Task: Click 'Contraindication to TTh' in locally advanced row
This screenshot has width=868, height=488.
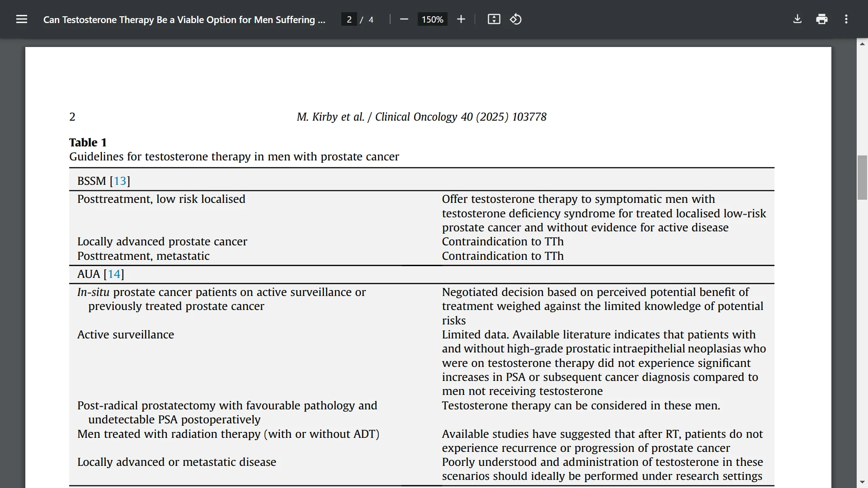Action: tap(503, 242)
